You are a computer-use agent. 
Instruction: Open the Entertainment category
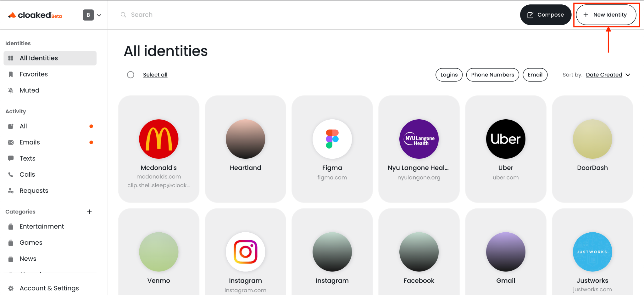click(50, 226)
